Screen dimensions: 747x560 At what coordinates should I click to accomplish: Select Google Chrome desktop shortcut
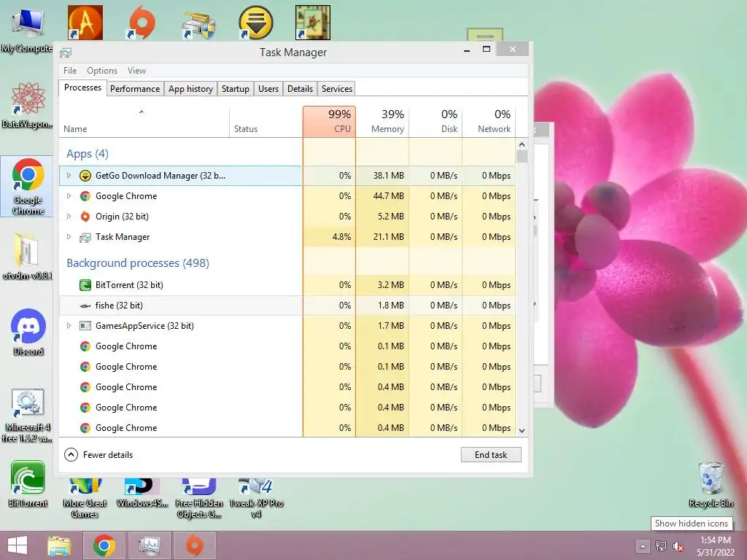click(x=27, y=186)
